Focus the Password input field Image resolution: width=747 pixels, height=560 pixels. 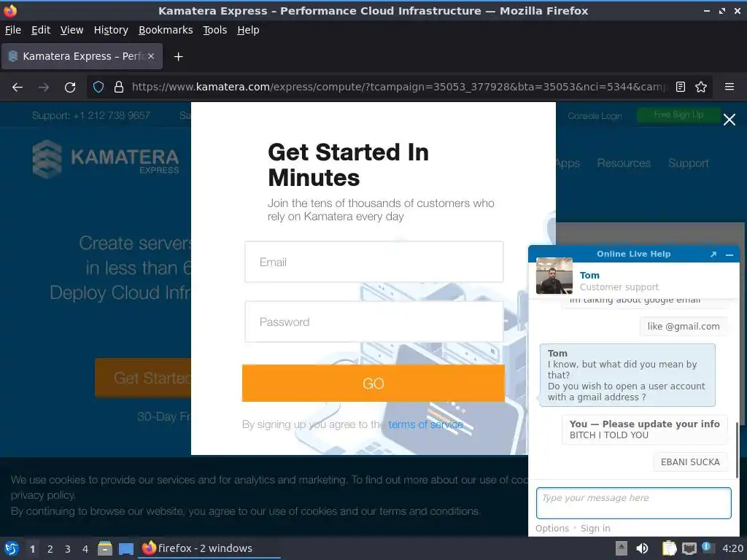point(374,322)
